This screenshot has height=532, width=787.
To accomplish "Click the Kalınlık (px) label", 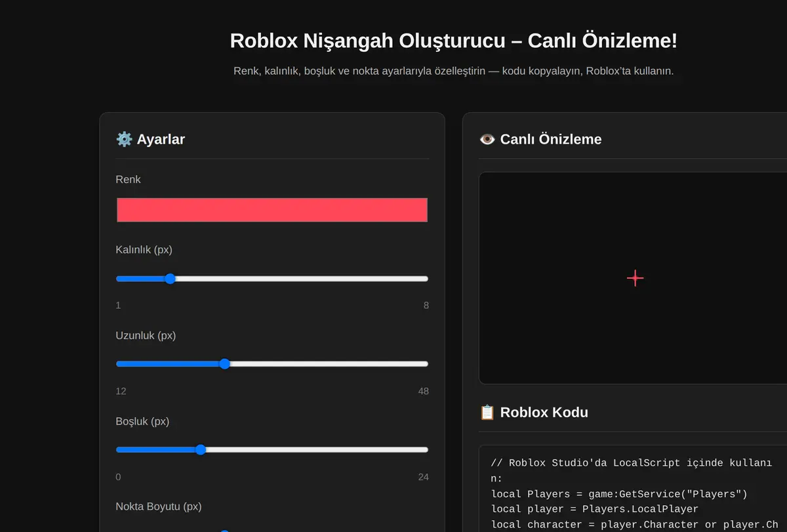I will pos(144,250).
